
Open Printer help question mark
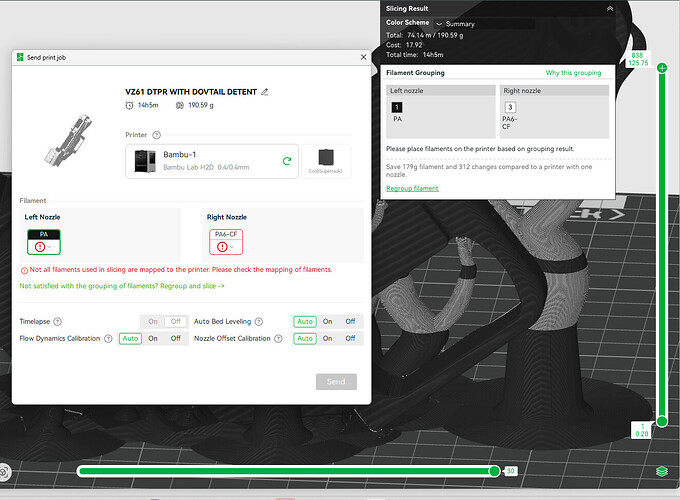(157, 135)
